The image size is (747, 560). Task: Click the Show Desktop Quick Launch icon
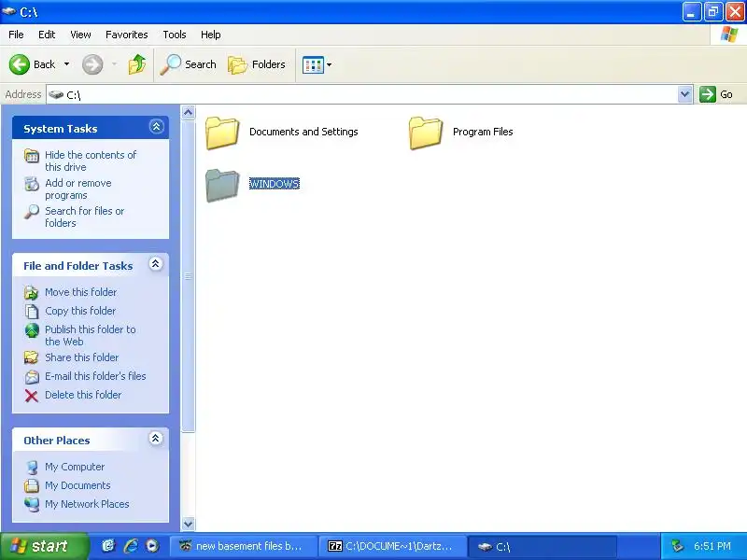pyautogui.click(x=108, y=546)
